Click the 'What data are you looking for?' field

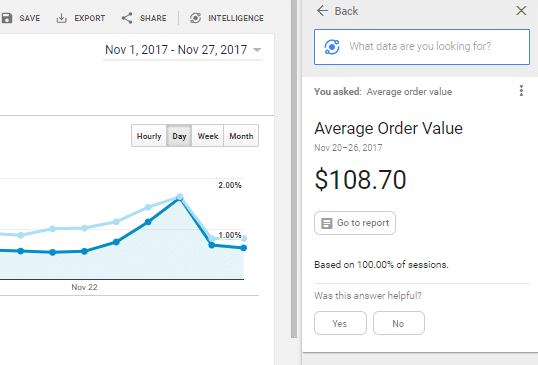click(x=422, y=47)
